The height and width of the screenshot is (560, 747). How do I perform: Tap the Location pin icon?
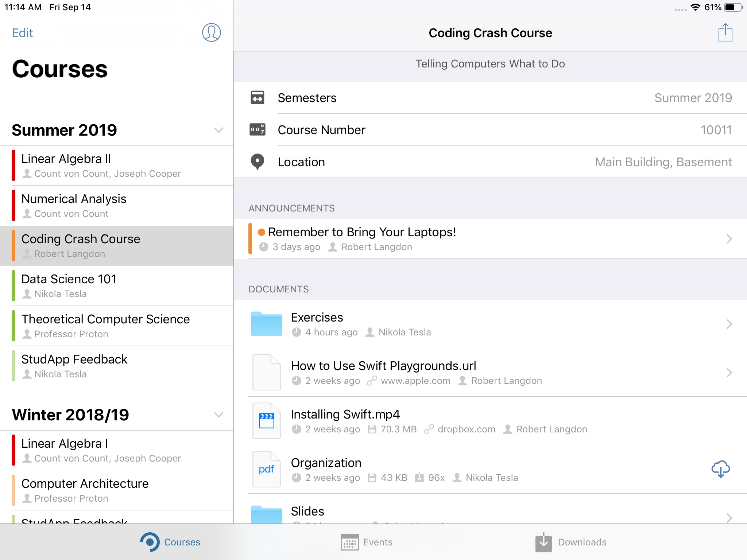[x=257, y=162]
